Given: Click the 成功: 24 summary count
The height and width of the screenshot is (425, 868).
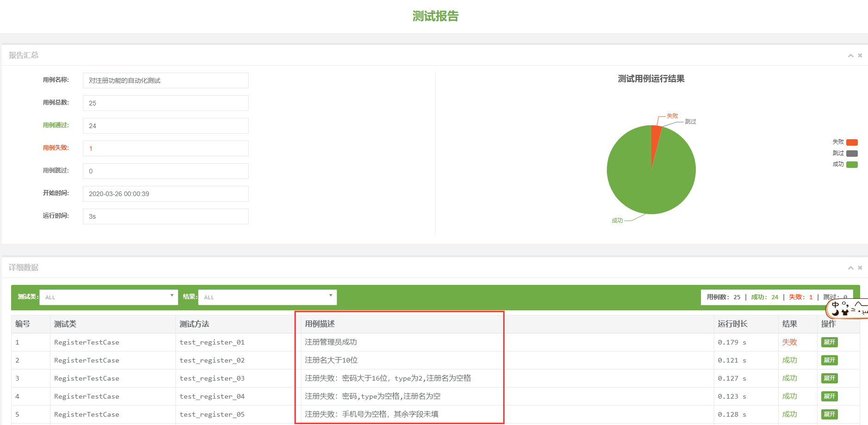Looking at the screenshot, I should coord(765,297).
